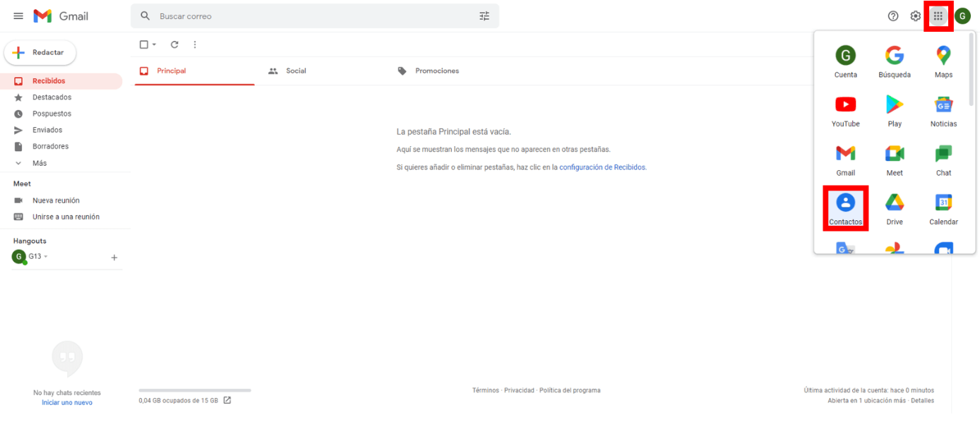The image size is (980, 422).
Task: Click Iniciar uno nuevo chat link
Action: tap(67, 403)
